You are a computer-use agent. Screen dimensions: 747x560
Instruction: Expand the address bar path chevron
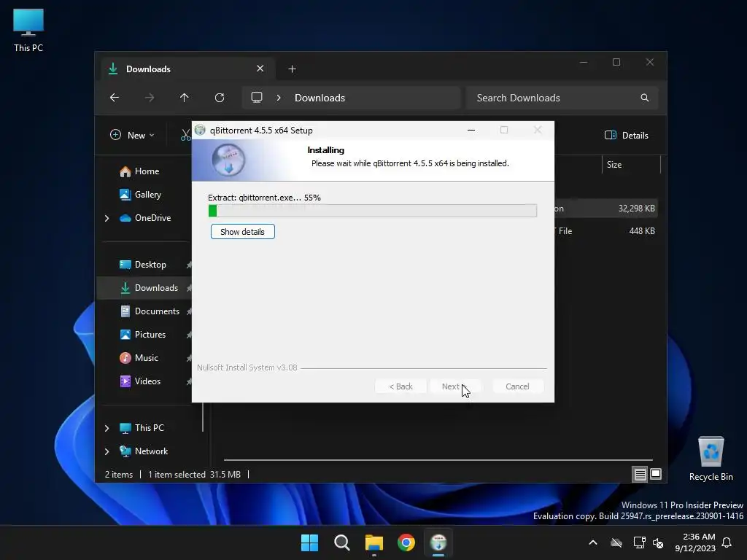point(279,98)
